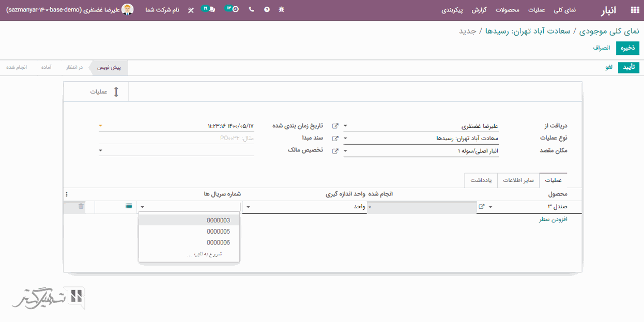This screenshot has height=322, width=644.
Task: Click افزودن سطر add line link
Action: (554, 219)
